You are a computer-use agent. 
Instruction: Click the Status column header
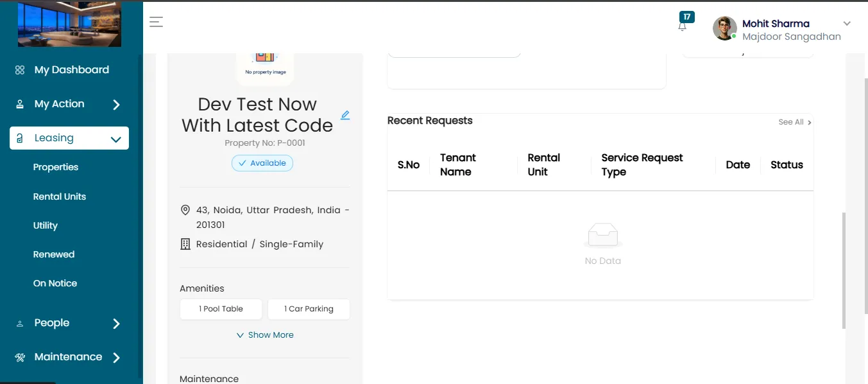(x=787, y=165)
